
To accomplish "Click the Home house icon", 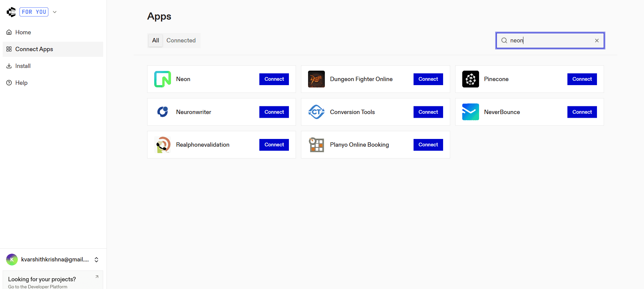I will click(x=9, y=32).
